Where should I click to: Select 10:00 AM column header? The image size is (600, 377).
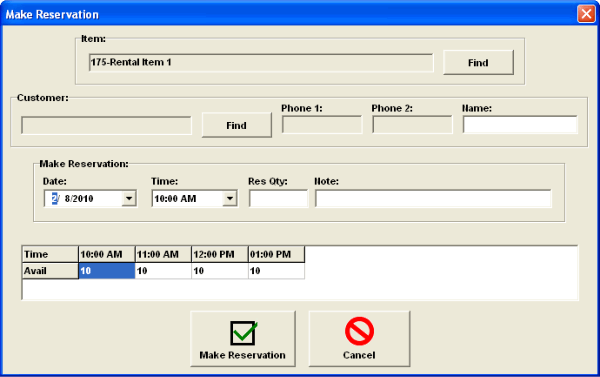click(107, 255)
